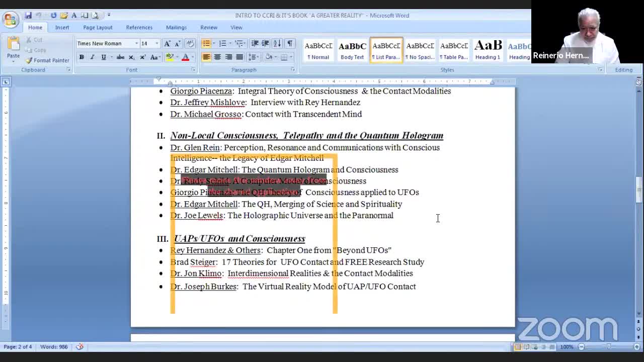Screen dimensions: 644x362
Task: Click the Clear Formatting icon
Action: click(x=190, y=44)
